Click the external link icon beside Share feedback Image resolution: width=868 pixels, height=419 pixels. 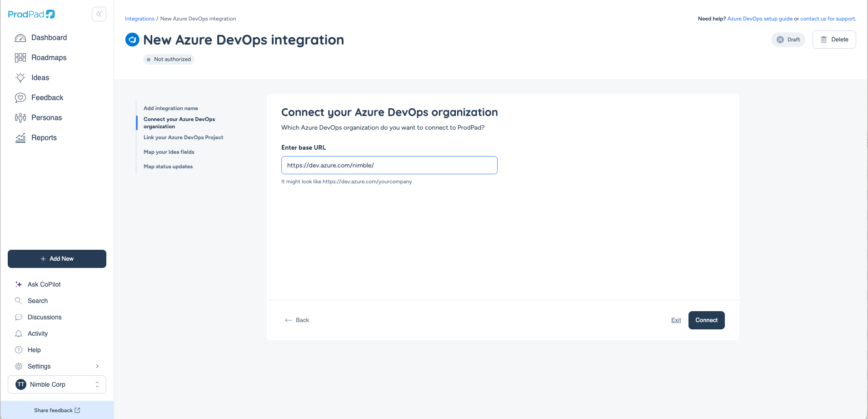point(77,410)
